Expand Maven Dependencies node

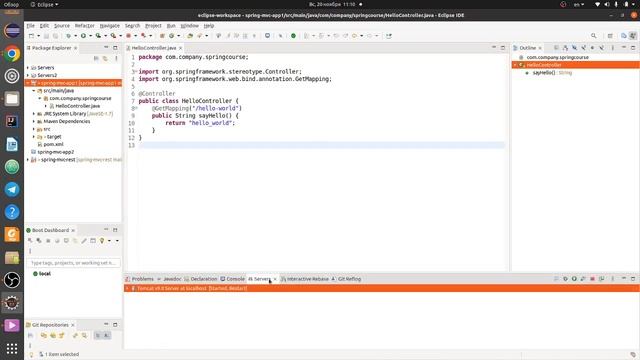tap(34, 122)
